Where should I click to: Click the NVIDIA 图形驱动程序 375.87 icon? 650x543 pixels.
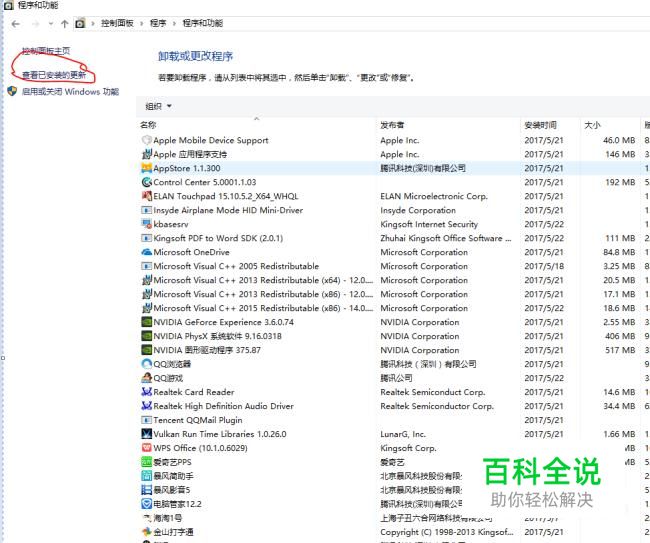click(146, 350)
